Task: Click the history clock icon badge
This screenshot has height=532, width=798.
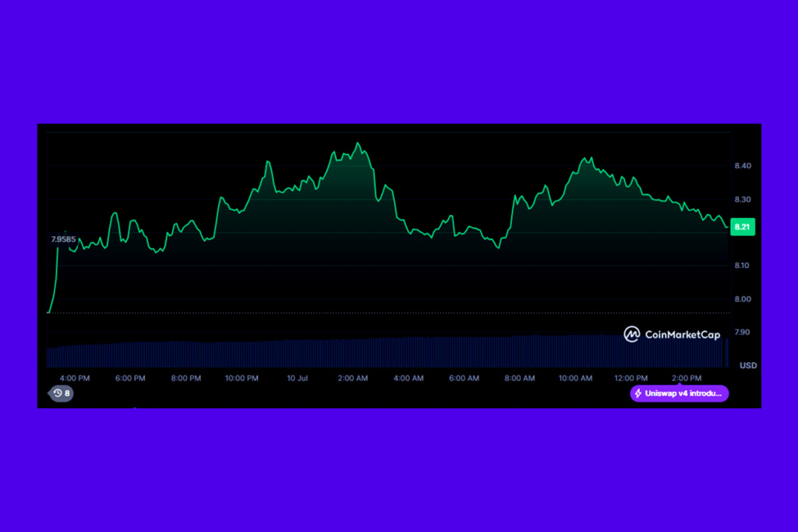Action: point(58,393)
